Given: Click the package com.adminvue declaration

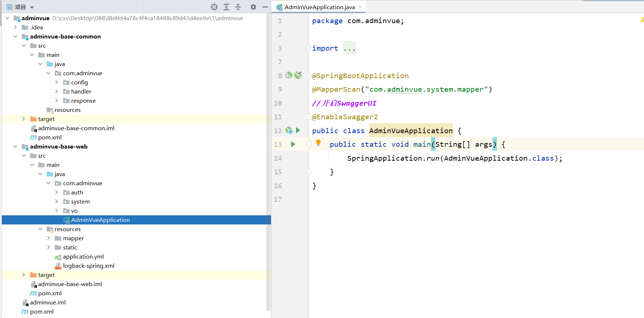Looking at the screenshot, I should point(358,21).
